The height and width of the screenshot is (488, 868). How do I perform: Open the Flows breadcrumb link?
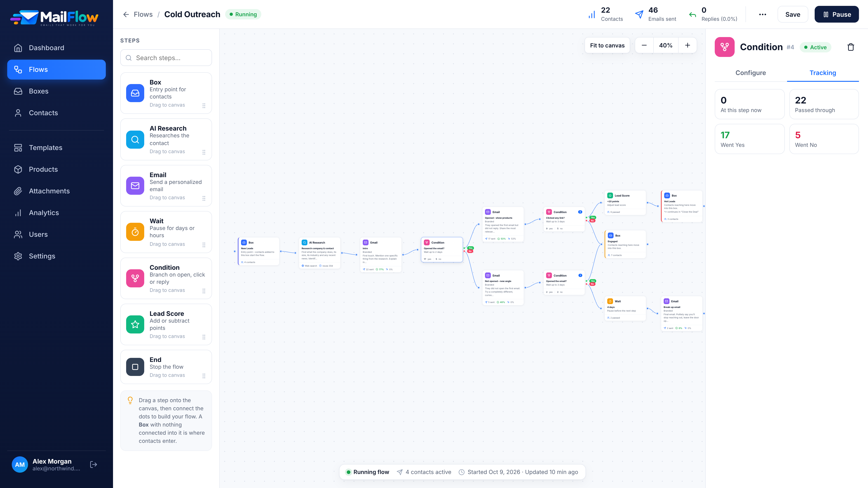[143, 14]
